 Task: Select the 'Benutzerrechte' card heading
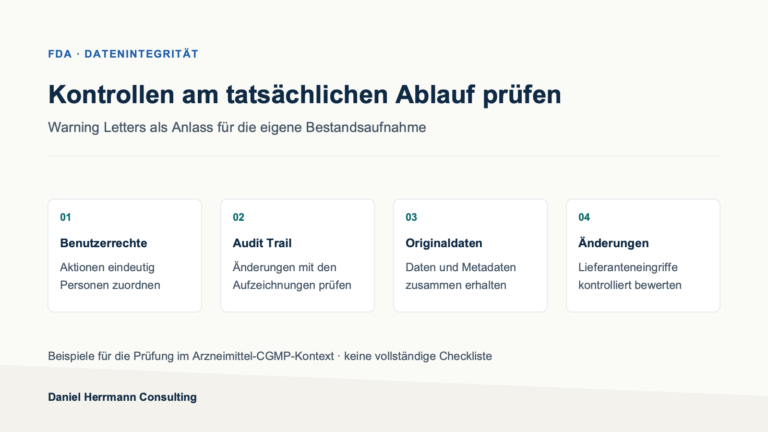pyautogui.click(x=103, y=243)
